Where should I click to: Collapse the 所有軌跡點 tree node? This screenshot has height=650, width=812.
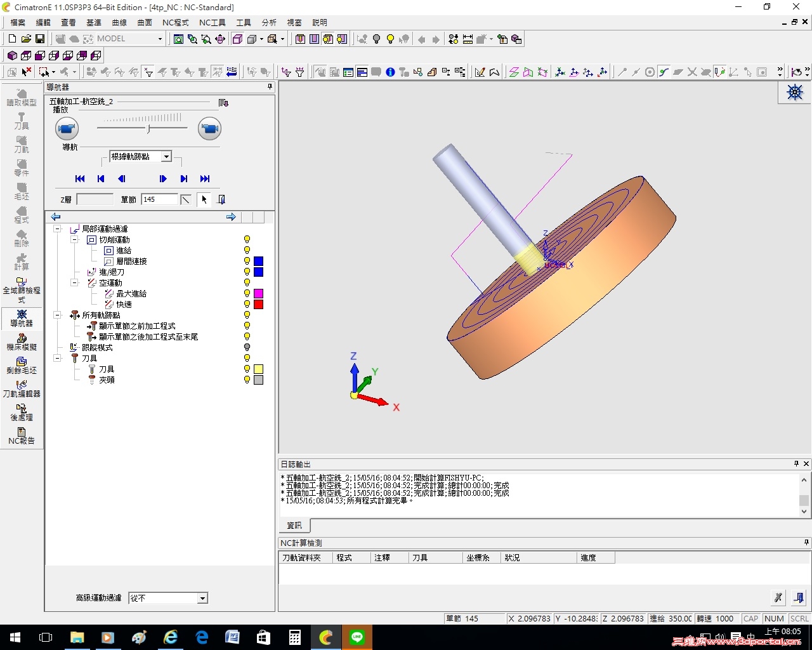click(57, 315)
